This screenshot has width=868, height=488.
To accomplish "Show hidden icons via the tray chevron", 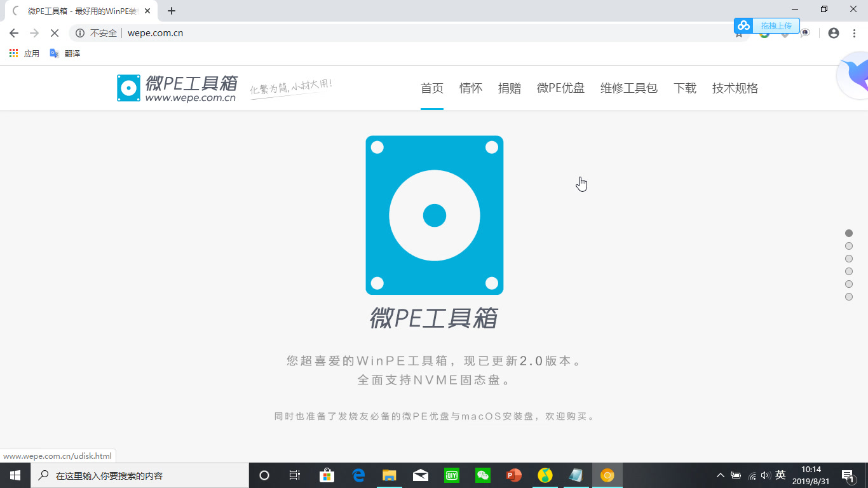I will tap(720, 475).
